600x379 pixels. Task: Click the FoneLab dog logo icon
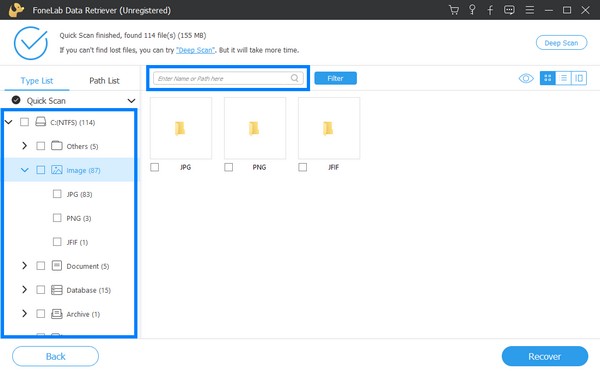coord(16,10)
